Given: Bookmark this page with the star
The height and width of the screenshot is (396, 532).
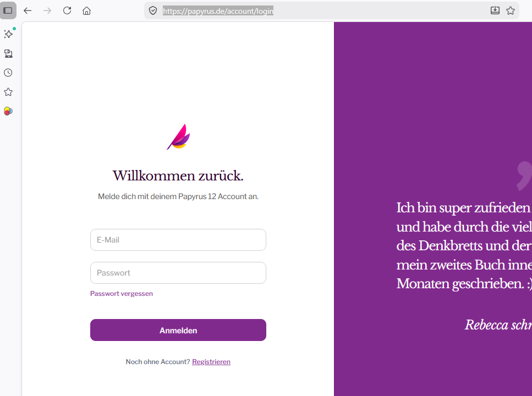Looking at the screenshot, I should point(511,10).
